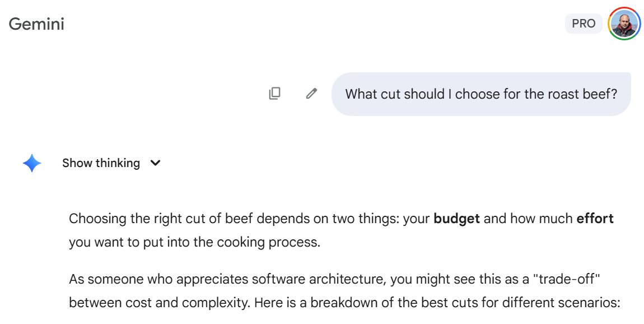Expand the Show thinking chevron
Image resolution: width=644 pixels, height=324 pixels.
156,163
